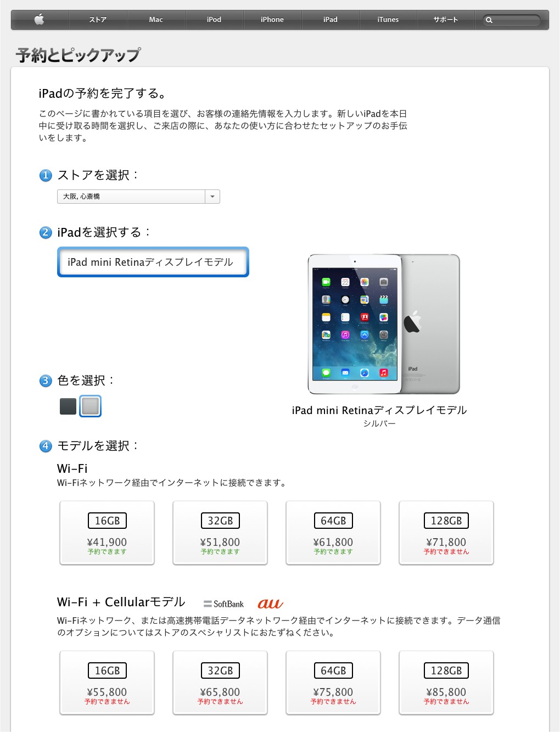Open the iPhone menu item

point(272,20)
